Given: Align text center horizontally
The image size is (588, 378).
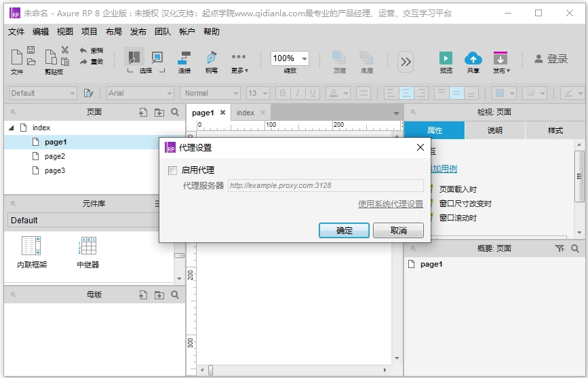Looking at the screenshot, I should coord(406,93).
